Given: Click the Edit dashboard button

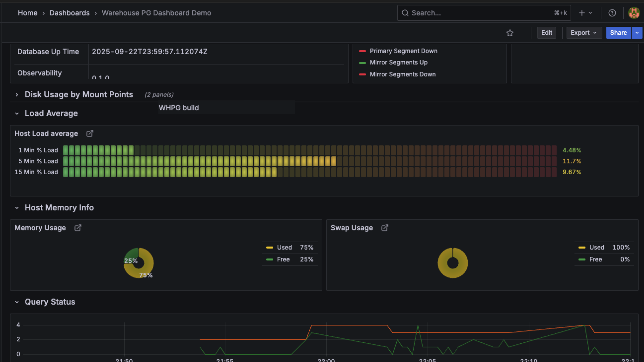Looking at the screenshot, I should pyautogui.click(x=546, y=33).
